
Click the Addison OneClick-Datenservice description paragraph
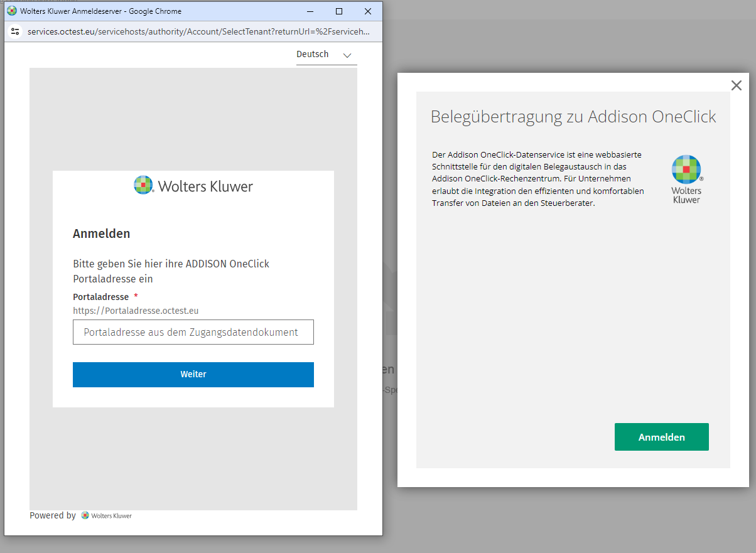[x=538, y=179]
